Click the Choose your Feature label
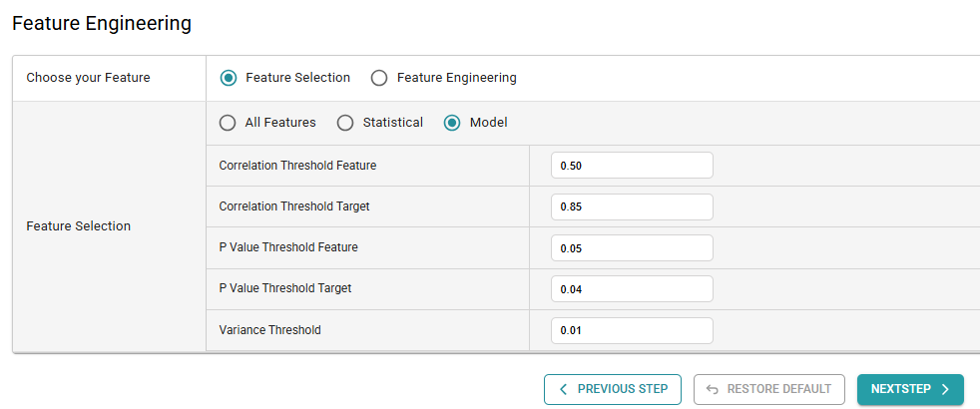 pos(88,78)
